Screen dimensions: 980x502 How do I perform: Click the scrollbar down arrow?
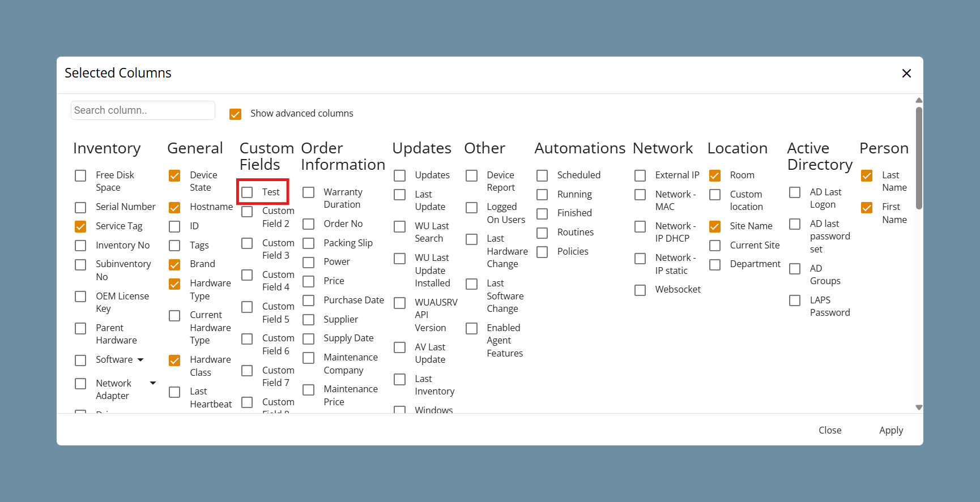(x=919, y=407)
